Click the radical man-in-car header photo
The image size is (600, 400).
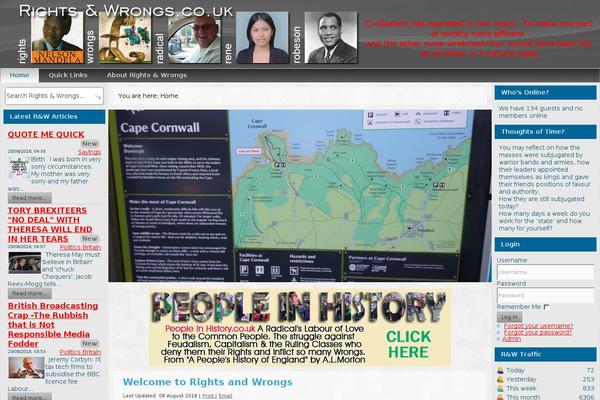click(194, 38)
